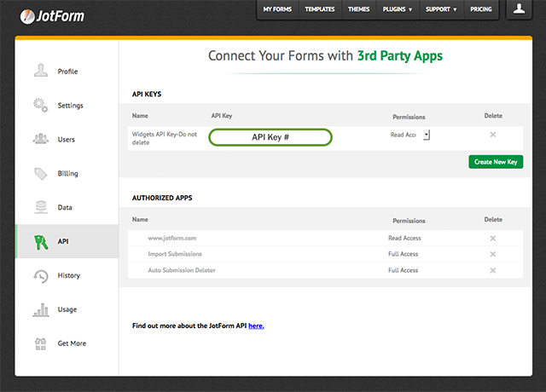The height and width of the screenshot is (392, 546).
Task: Open the user account avatar menu
Action: 519,9
